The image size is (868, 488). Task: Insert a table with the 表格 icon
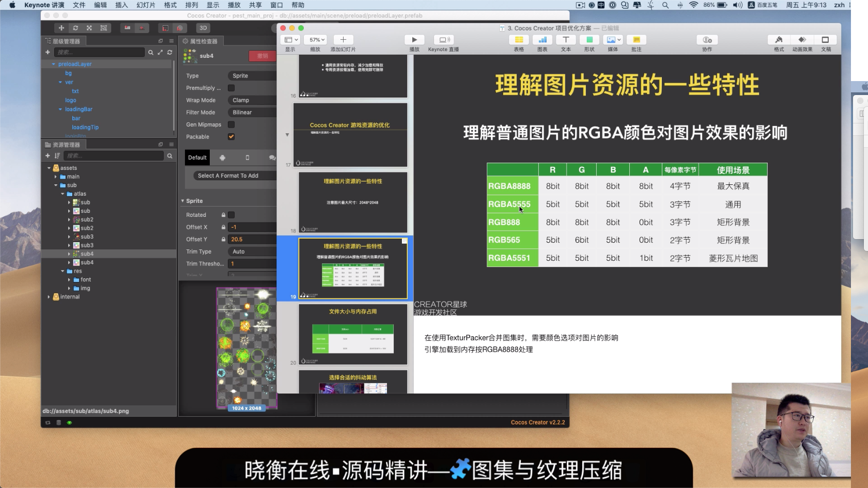pos(519,40)
